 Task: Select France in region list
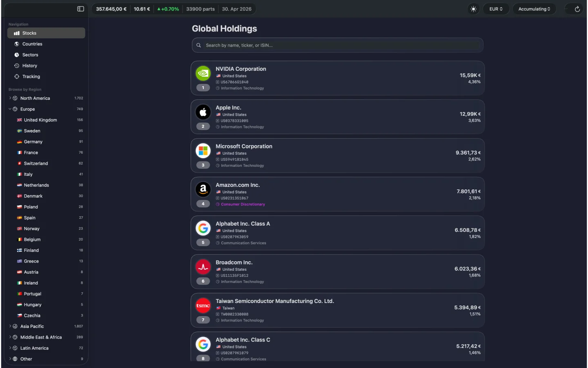[46, 153]
